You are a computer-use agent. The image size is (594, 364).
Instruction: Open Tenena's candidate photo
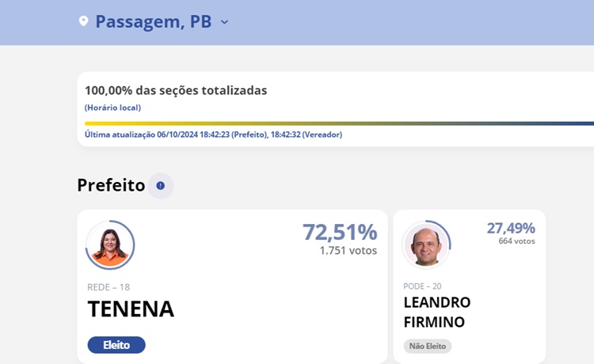click(110, 245)
